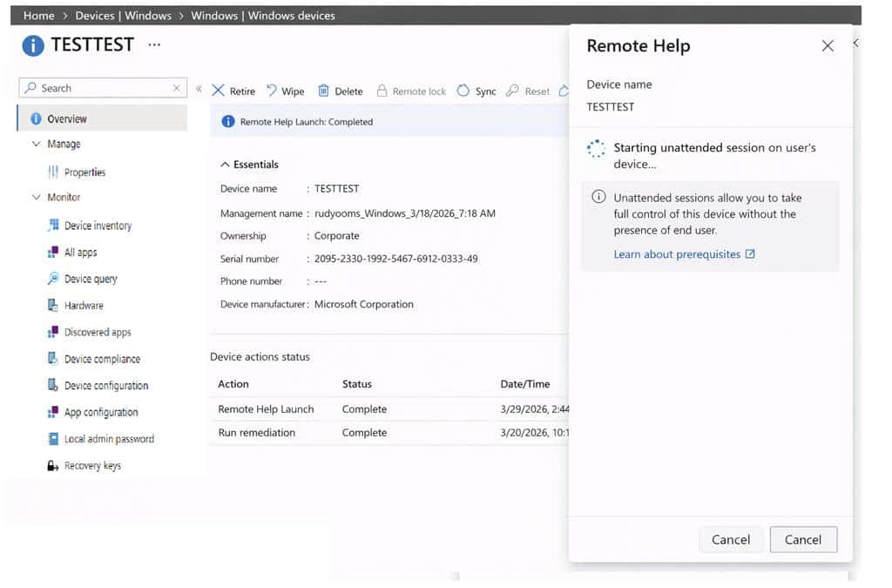Click the Wipe device toolbar icon
892x588 pixels.
pos(272,91)
